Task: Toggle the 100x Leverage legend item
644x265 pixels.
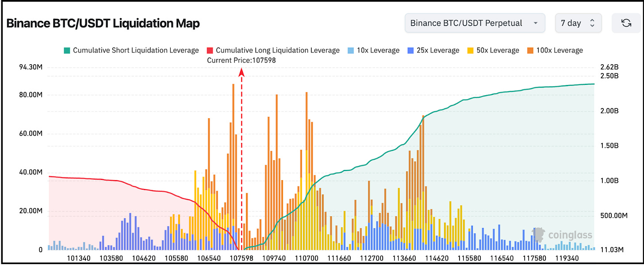Action: coord(555,50)
